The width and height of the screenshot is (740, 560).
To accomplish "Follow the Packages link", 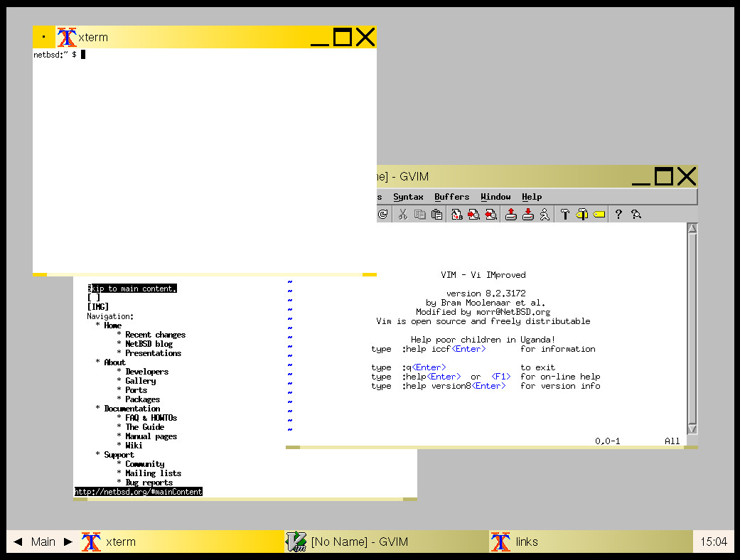I will pyautogui.click(x=142, y=399).
